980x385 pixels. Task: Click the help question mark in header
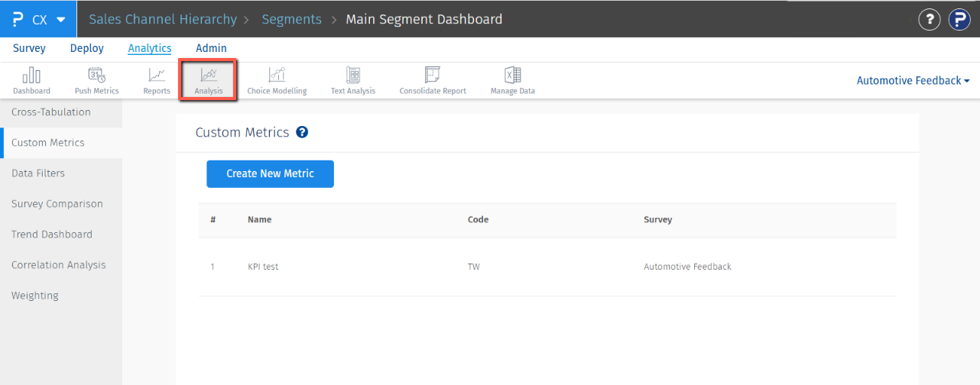point(929,20)
